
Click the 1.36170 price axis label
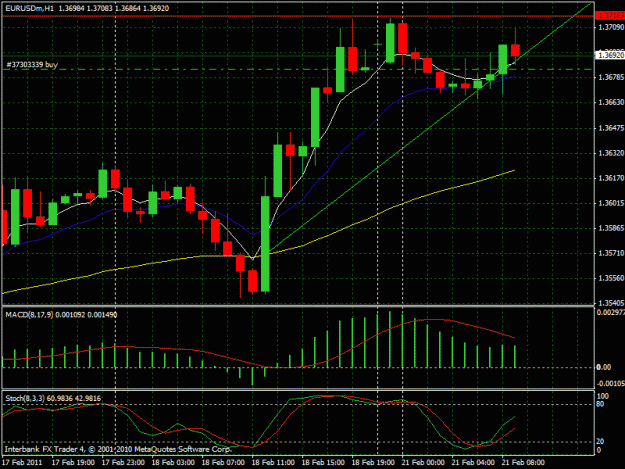click(611, 178)
